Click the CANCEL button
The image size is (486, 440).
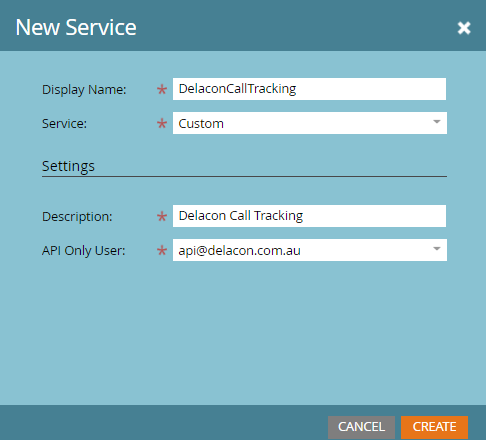tap(361, 427)
